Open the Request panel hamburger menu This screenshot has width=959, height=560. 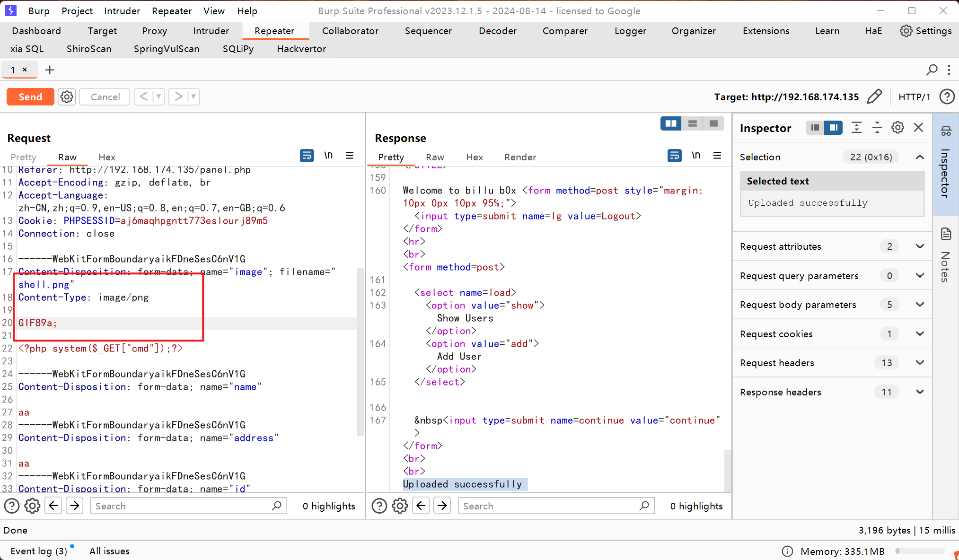[x=350, y=155]
